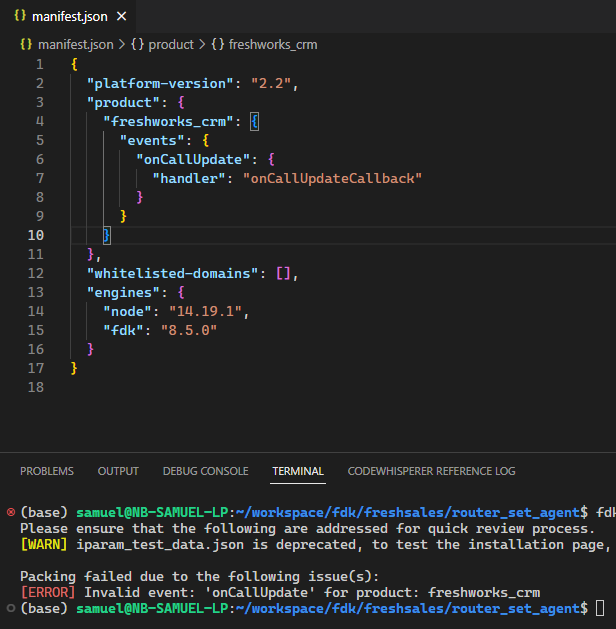The height and width of the screenshot is (629, 616).
Task: Click the first prompt's router_set_agent path
Action: pos(516,513)
